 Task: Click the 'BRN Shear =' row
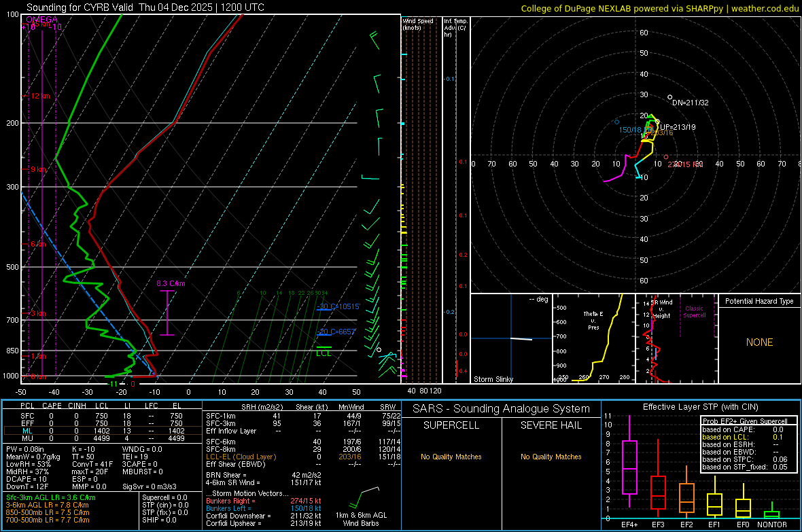tap(264, 475)
